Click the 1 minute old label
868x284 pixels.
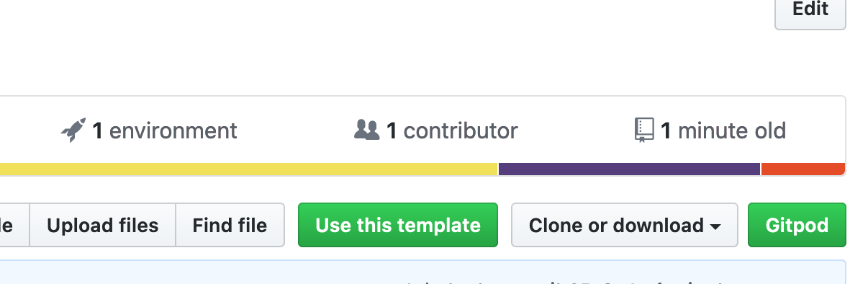click(723, 130)
